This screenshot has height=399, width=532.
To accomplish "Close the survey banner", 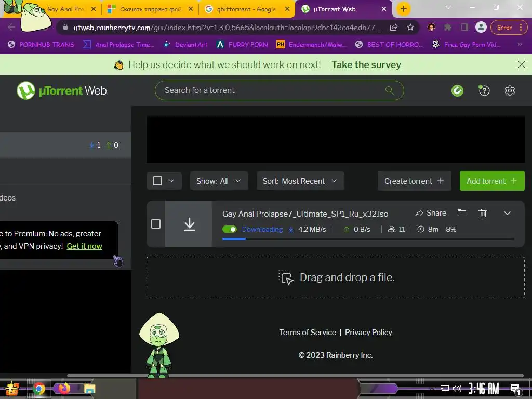I will pyautogui.click(x=522, y=64).
